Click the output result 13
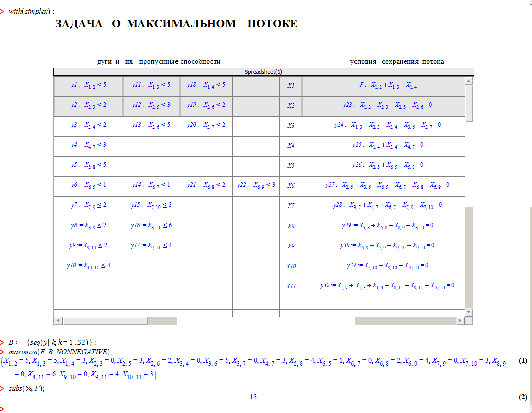532x413 pixels. [253, 397]
